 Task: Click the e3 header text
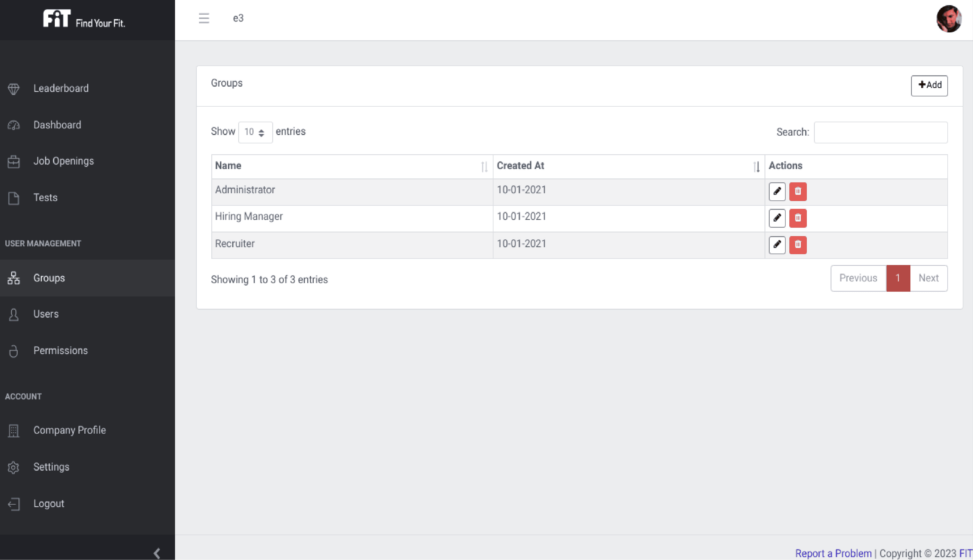[x=238, y=18]
